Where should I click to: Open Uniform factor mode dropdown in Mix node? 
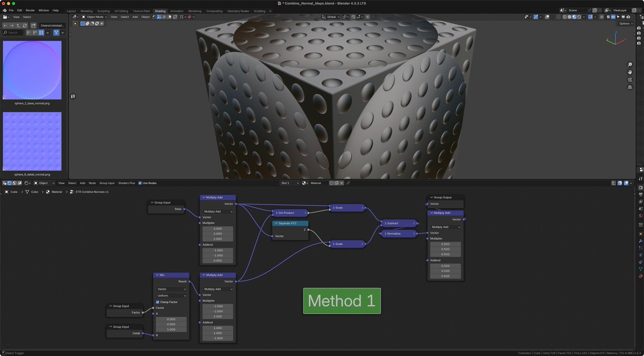[x=171, y=295]
